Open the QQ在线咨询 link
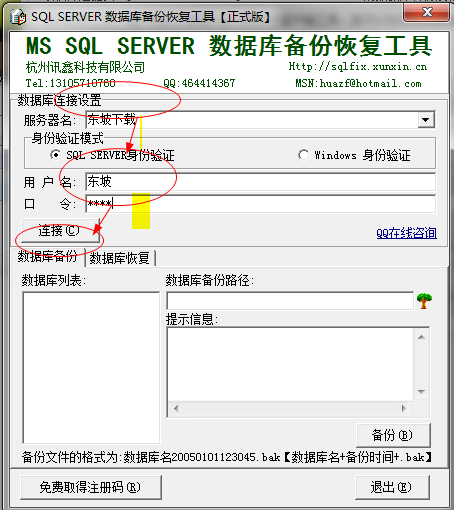This screenshot has width=454, height=510. (x=406, y=233)
